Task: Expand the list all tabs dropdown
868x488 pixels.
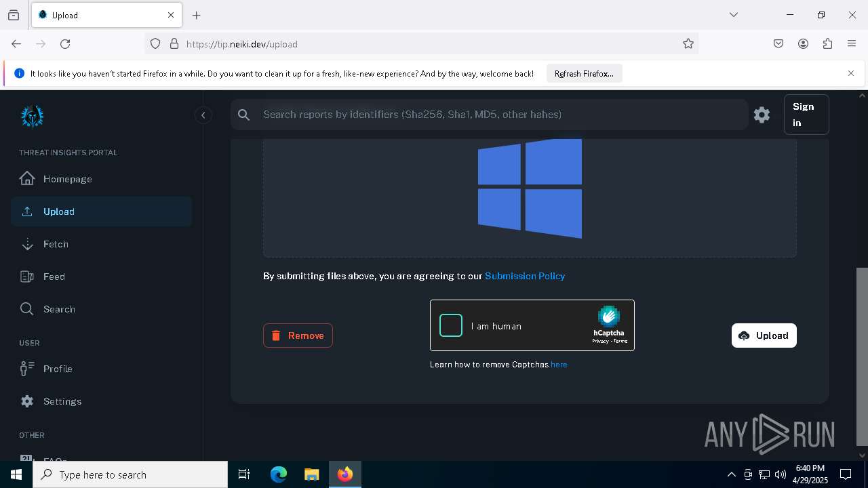Action: point(733,15)
